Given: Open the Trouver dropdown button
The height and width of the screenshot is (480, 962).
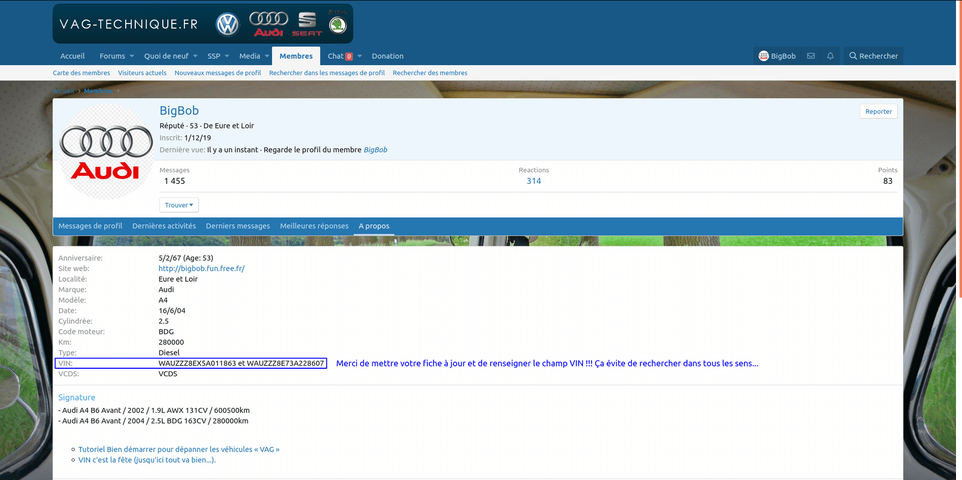Looking at the screenshot, I should pyautogui.click(x=179, y=205).
